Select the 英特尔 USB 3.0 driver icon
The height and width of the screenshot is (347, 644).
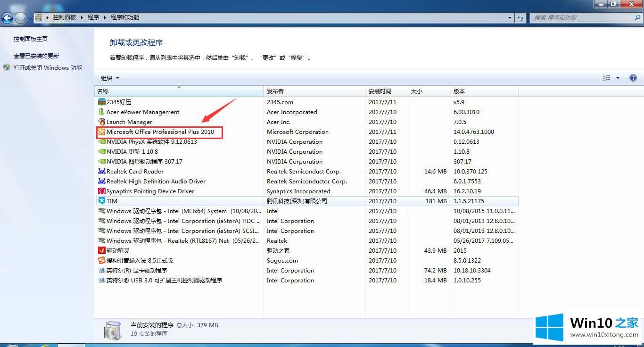click(x=101, y=280)
